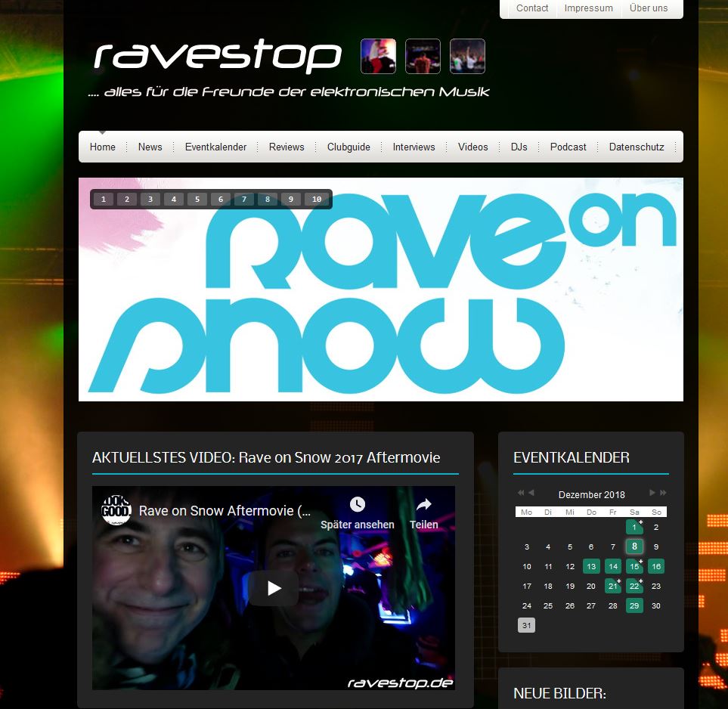Click the first header thumbnail photo
The image size is (728, 709).
(x=378, y=57)
